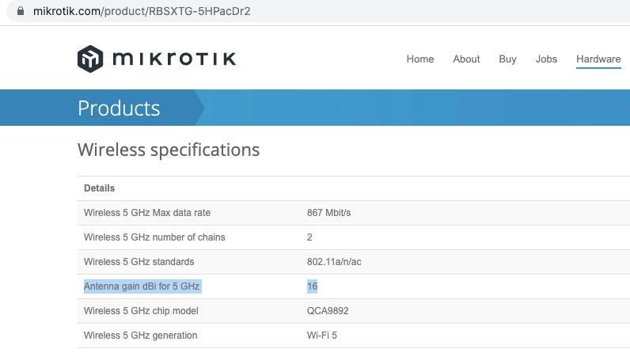
Task: Open the About menu item
Action: [466, 59]
